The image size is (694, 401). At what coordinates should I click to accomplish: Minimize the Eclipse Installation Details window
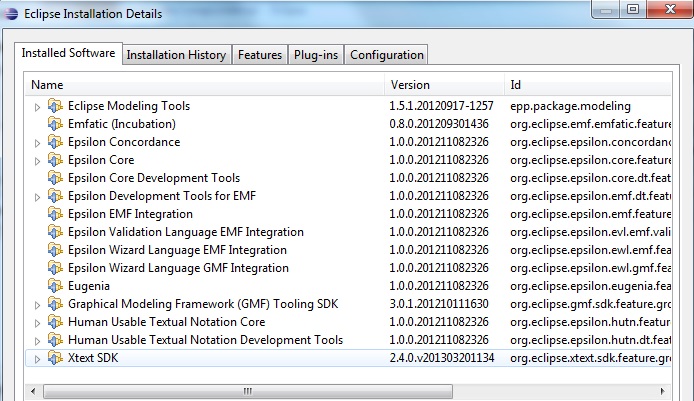pyautogui.click(x=606, y=9)
